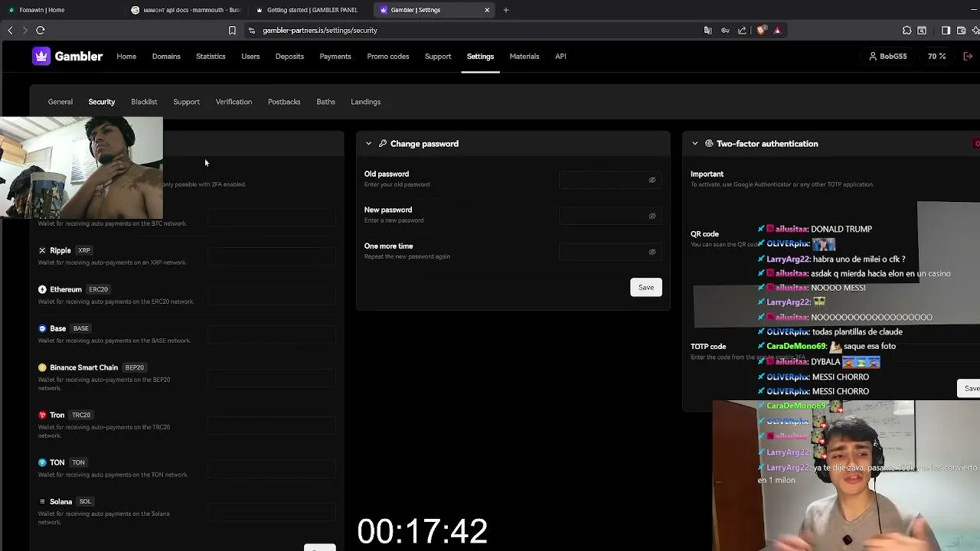Click the Old password input field

click(609, 180)
